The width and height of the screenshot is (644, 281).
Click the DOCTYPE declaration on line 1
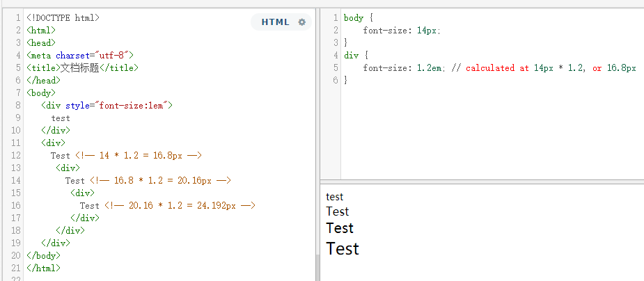63,17
